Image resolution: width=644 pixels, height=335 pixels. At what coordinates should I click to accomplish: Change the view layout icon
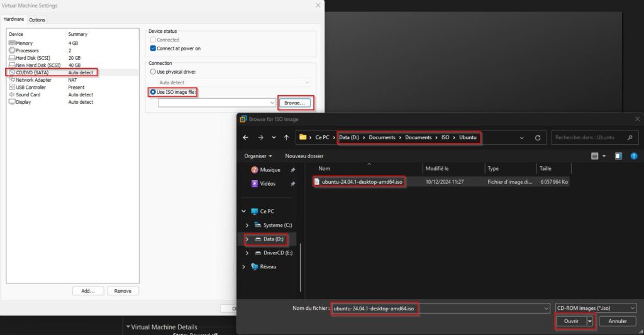[594, 156]
